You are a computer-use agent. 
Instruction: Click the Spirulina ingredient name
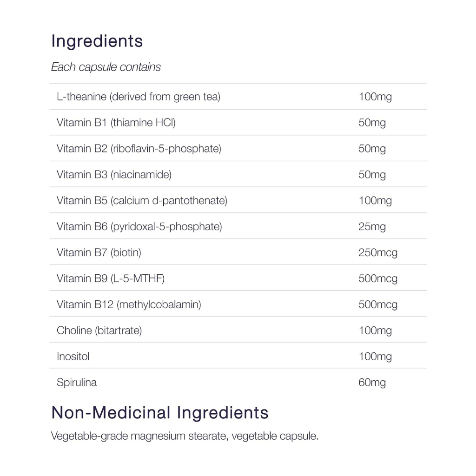point(77,383)
